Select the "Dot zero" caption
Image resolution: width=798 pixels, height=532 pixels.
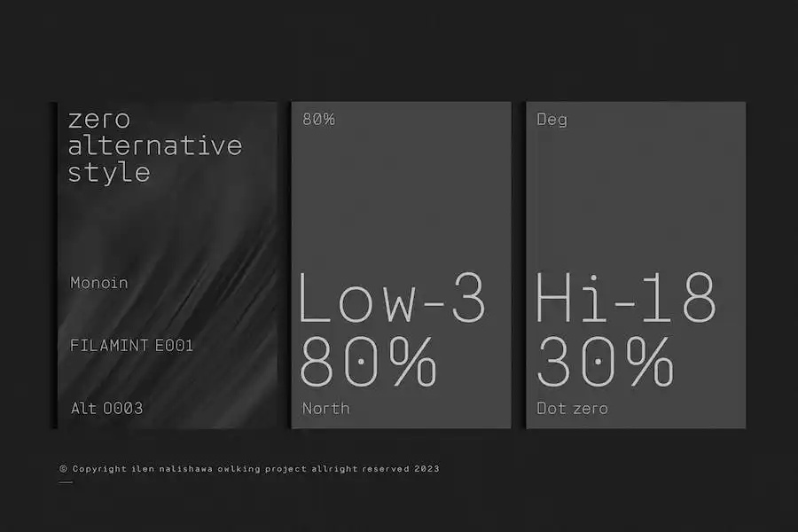pos(572,408)
